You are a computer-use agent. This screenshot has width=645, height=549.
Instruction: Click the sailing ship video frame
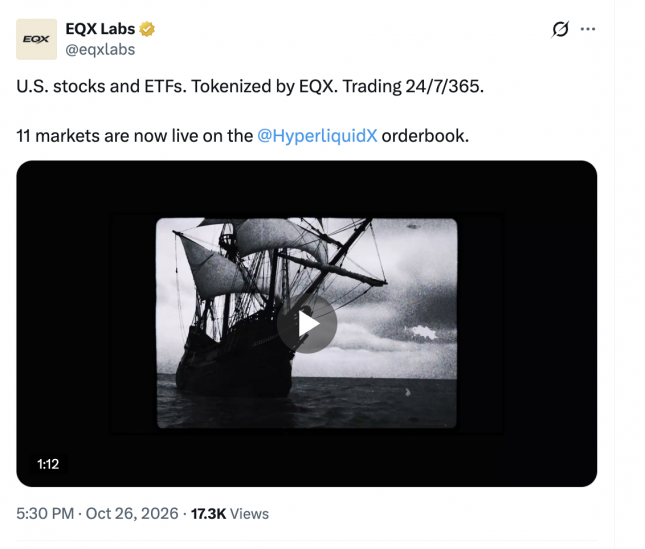(306, 323)
